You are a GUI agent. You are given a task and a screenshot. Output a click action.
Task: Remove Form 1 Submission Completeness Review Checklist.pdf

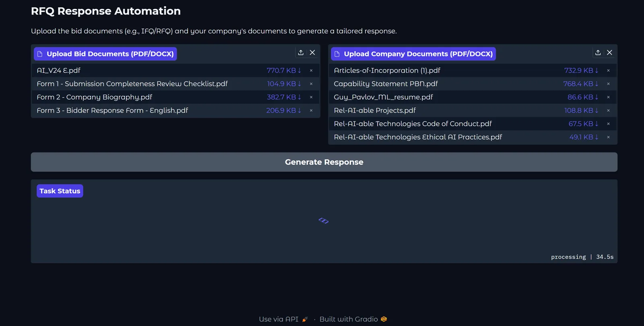pyautogui.click(x=311, y=84)
